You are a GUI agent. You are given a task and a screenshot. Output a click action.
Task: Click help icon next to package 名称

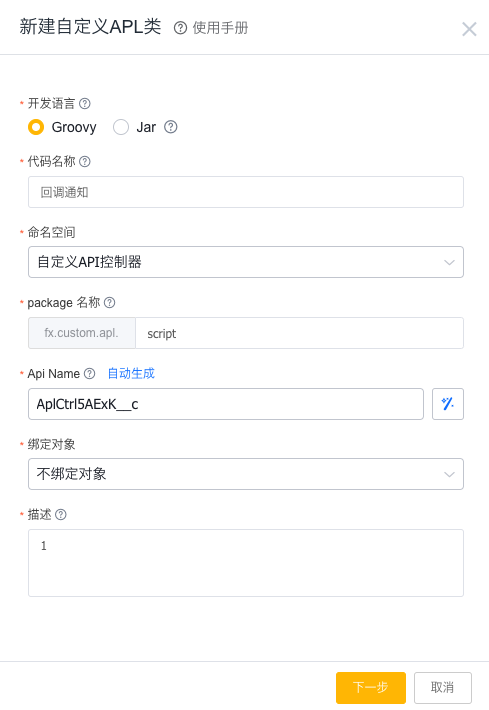110,302
